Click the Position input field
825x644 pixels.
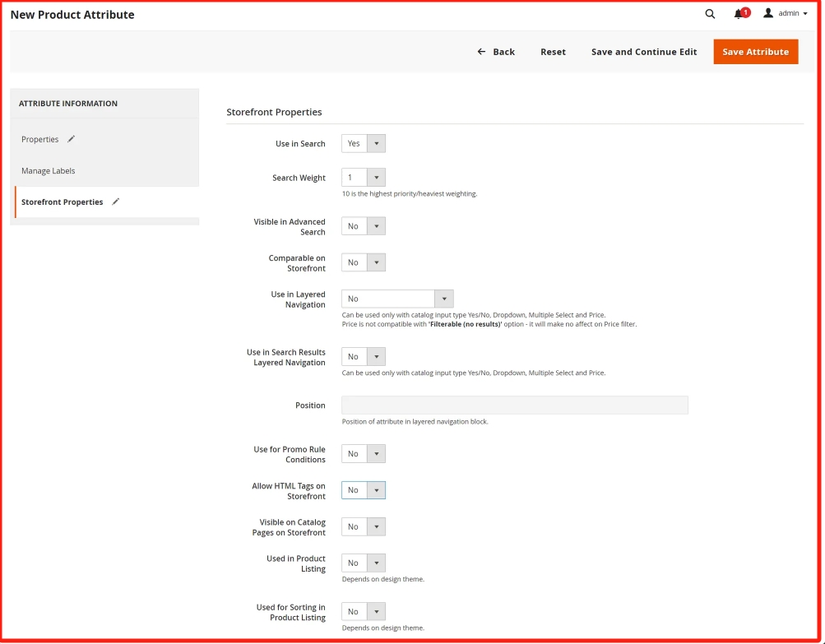(x=514, y=405)
